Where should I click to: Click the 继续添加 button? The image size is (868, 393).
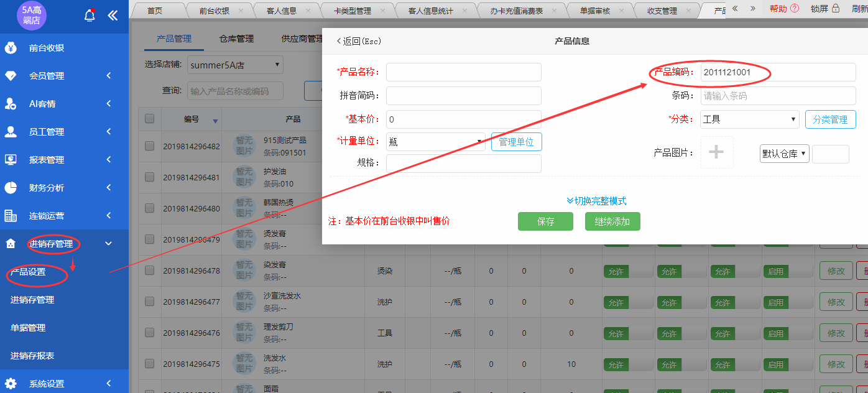[612, 221]
